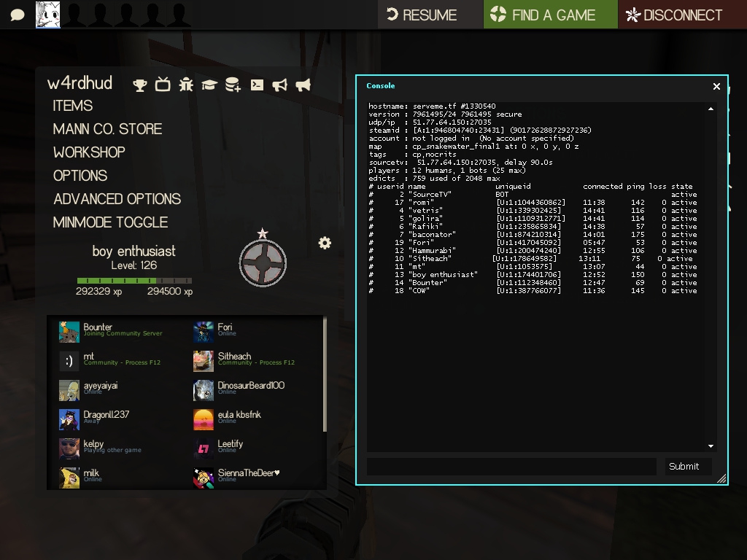This screenshot has width=747, height=560.
Task: Select friend Sitheach in friends list
Action: click(x=244, y=361)
